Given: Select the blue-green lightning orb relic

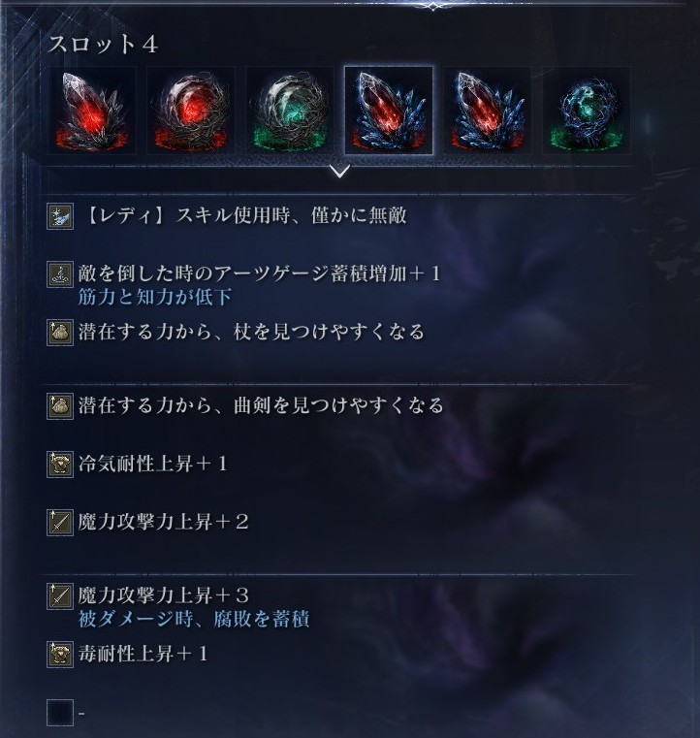Looking at the screenshot, I should pyautogui.click(x=587, y=111).
